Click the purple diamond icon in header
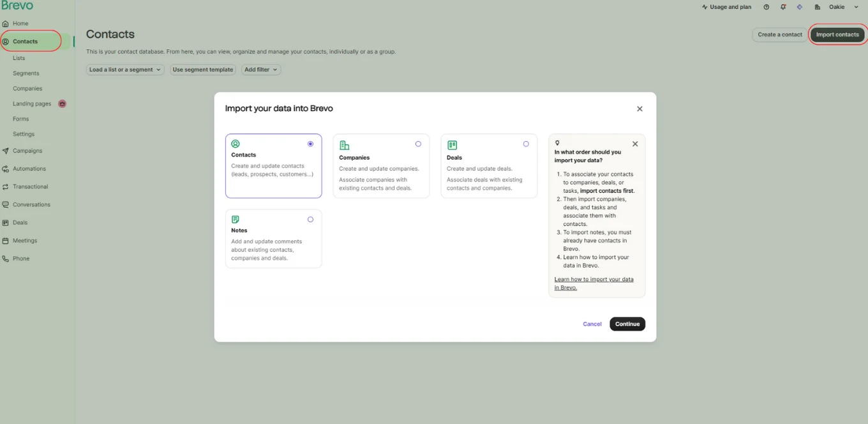This screenshot has width=868, height=424. [x=800, y=7]
